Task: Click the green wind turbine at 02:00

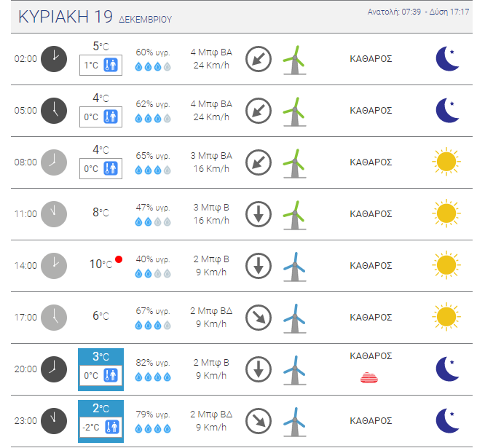Action: click(x=294, y=60)
